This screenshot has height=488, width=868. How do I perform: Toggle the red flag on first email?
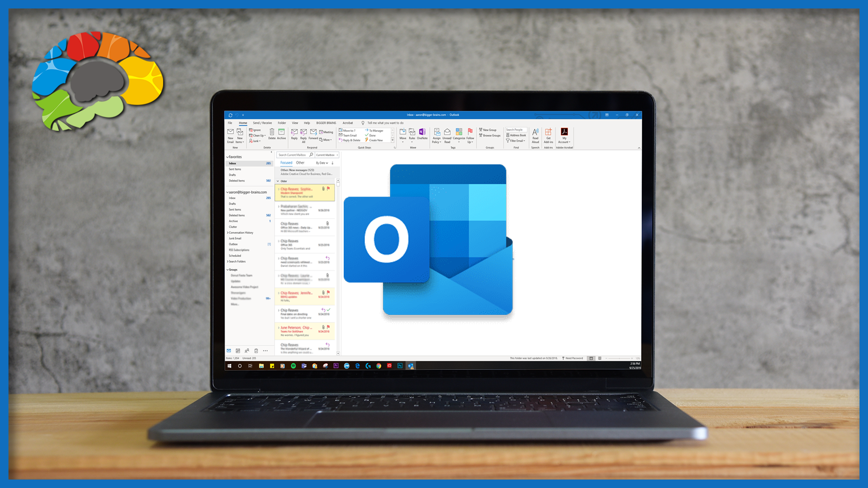328,189
